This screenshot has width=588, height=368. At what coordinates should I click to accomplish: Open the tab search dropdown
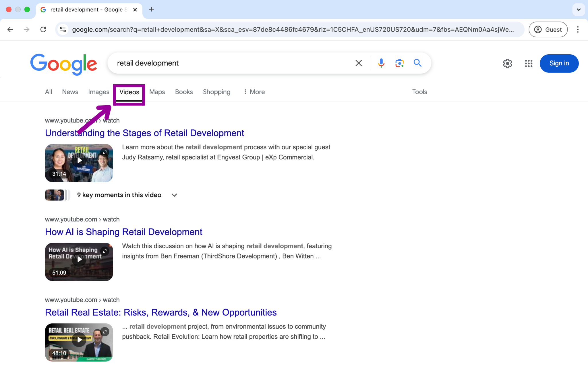click(579, 9)
